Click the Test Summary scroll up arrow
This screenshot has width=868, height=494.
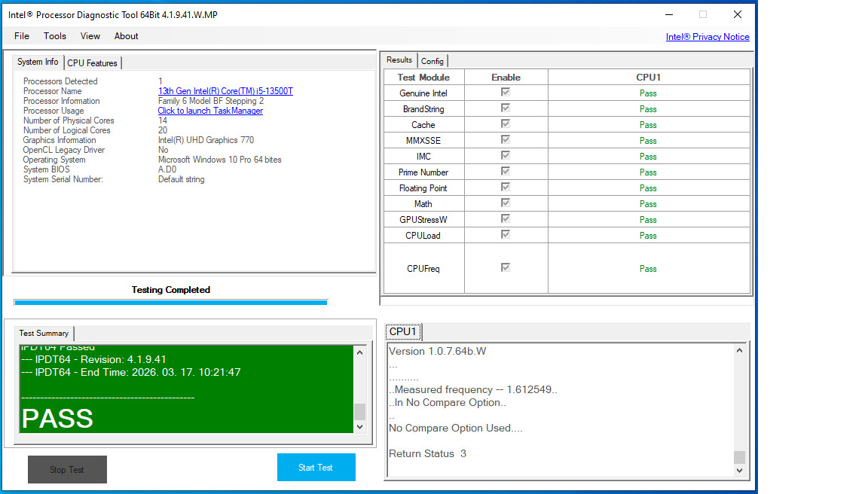pos(360,352)
